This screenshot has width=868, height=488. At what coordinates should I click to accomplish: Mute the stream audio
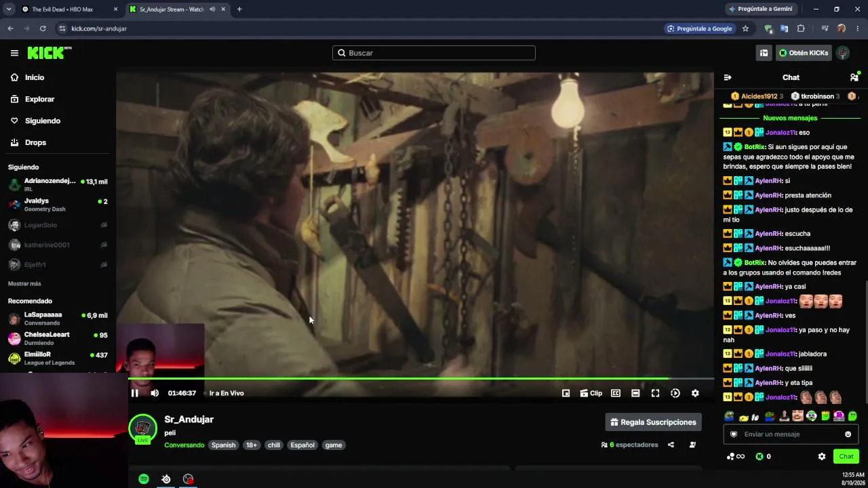click(x=155, y=393)
